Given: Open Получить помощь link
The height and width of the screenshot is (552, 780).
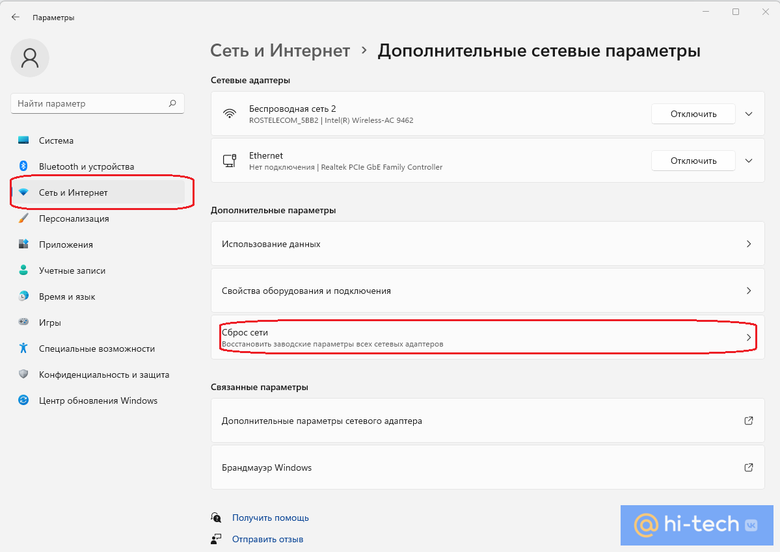Looking at the screenshot, I should pyautogui.click(x=270, y=518).
